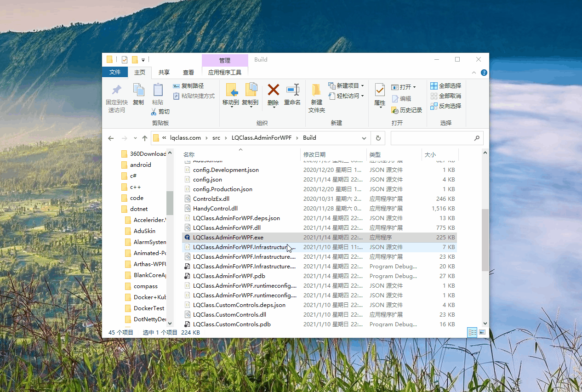Collapse the ribbon with chevron

pos(474,73)
